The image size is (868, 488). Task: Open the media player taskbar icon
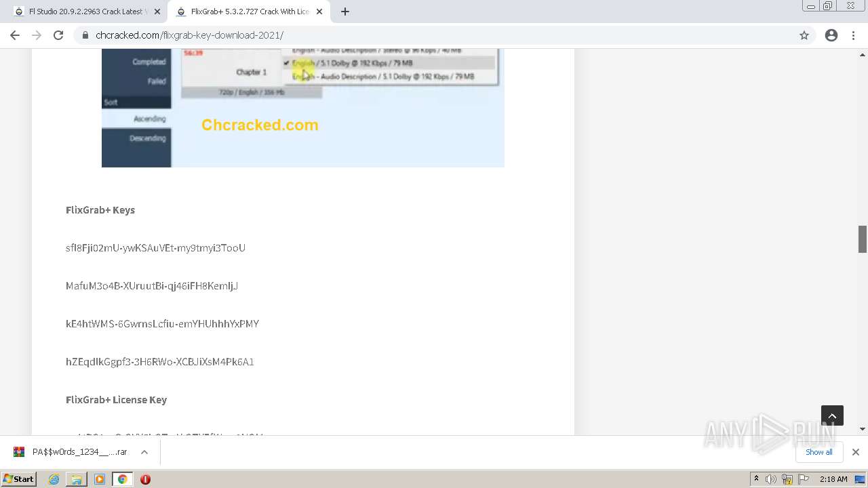click(x=100, y=479)
